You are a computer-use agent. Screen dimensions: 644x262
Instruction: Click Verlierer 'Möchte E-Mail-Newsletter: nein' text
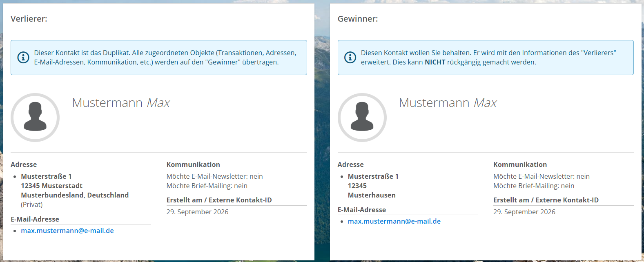click(x=215, y=176)
